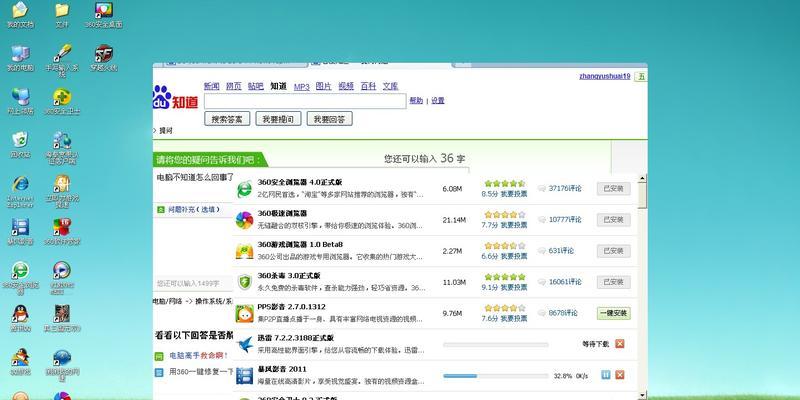This screenshot has width=800, height=400.
Task: Open the 文库 tab on Baidu
Action: [390, 86]
